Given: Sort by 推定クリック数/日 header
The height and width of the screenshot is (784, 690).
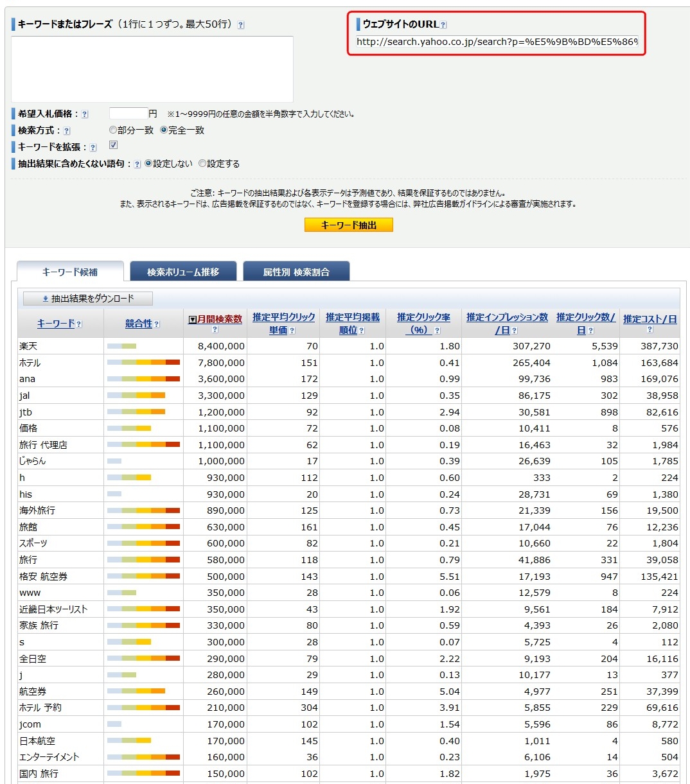Looking at the screenshot, I should (586, 324).
